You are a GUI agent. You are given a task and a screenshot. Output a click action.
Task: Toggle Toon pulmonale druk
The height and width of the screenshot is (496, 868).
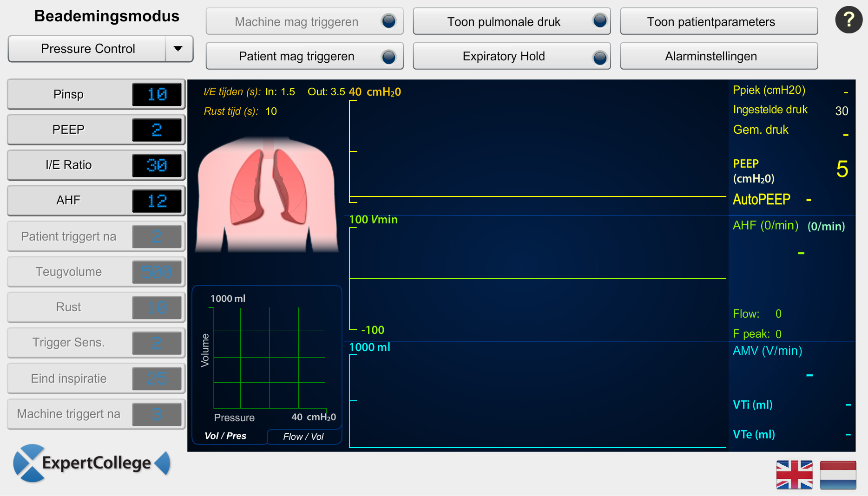[x=512, y=21]
